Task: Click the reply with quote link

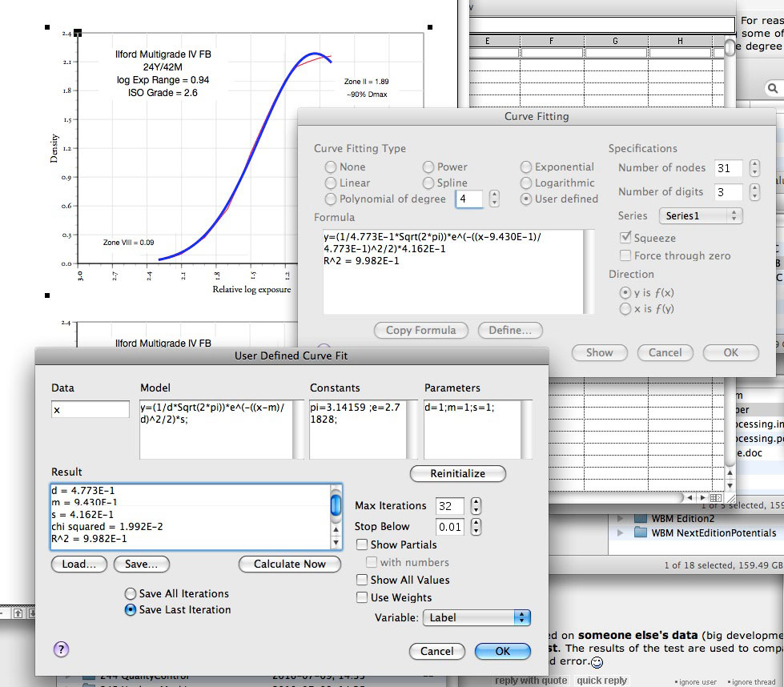Action: coord(531,681)
